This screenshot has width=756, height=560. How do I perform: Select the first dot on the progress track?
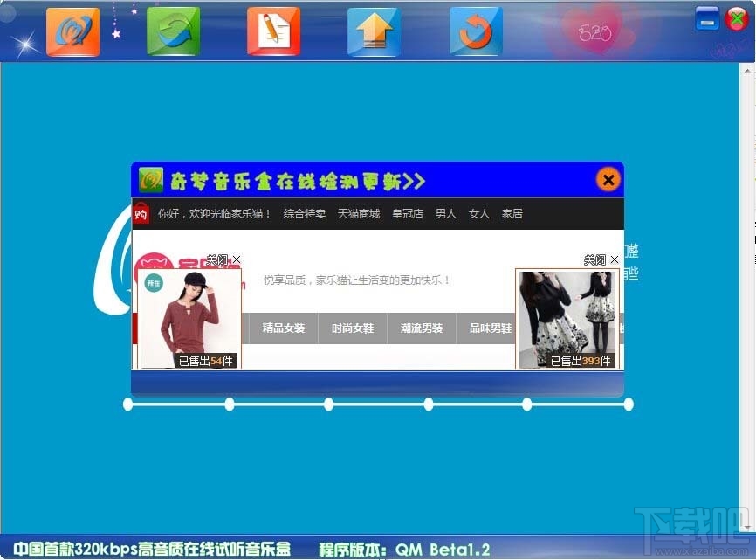click(x=127, y=404)
